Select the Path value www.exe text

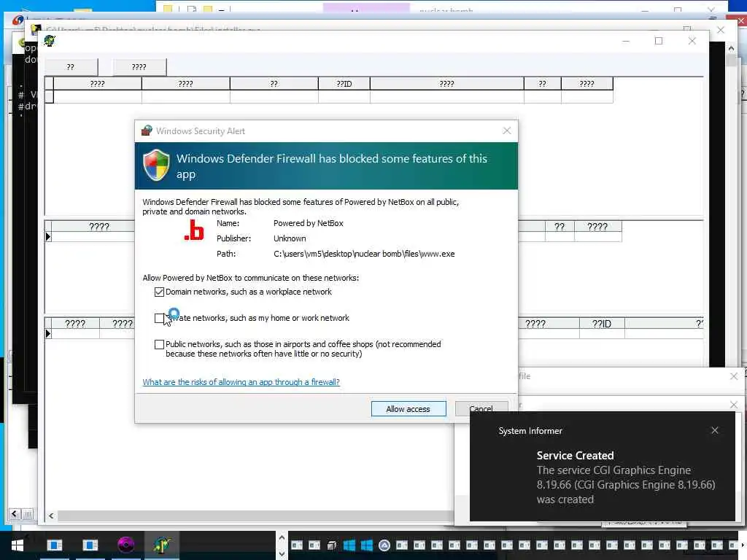point(364,254)
